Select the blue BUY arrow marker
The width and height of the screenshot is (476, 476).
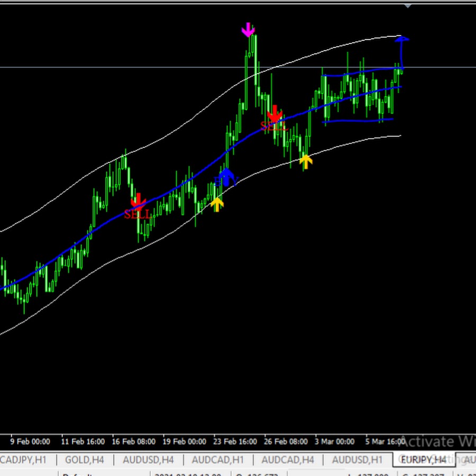226,177
